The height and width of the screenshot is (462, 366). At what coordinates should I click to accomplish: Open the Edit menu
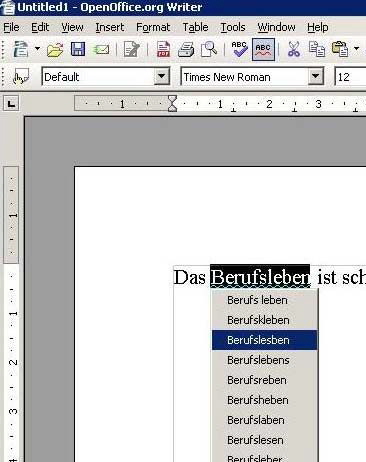coord(40,27)
